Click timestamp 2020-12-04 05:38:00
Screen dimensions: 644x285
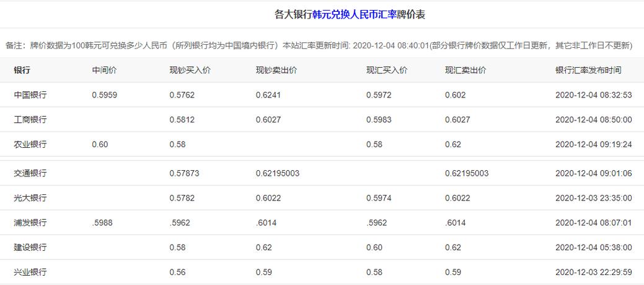click(x=593, y=247)
